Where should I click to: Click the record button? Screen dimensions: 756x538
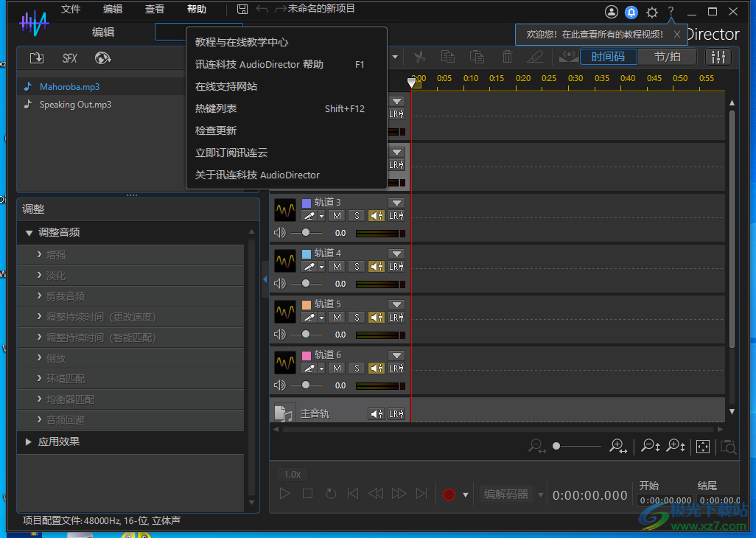click(x=449, y=495)
